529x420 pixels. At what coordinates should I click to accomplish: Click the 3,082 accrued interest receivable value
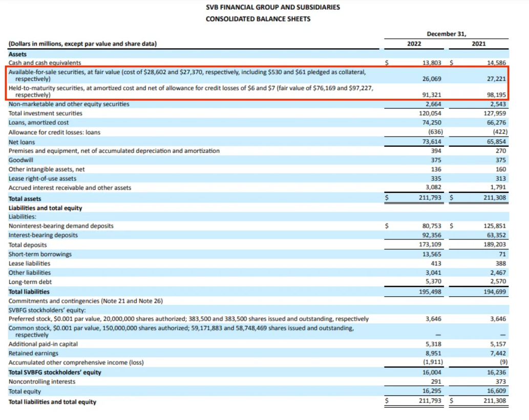pos(433,187)
